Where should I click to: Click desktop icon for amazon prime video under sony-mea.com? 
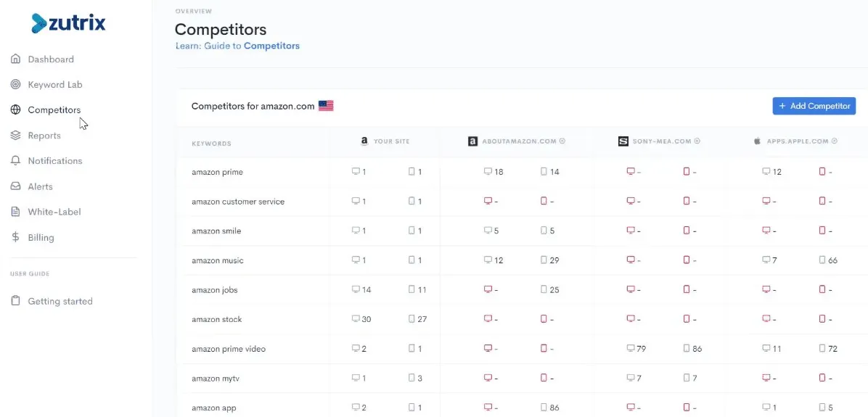point(631,348)
